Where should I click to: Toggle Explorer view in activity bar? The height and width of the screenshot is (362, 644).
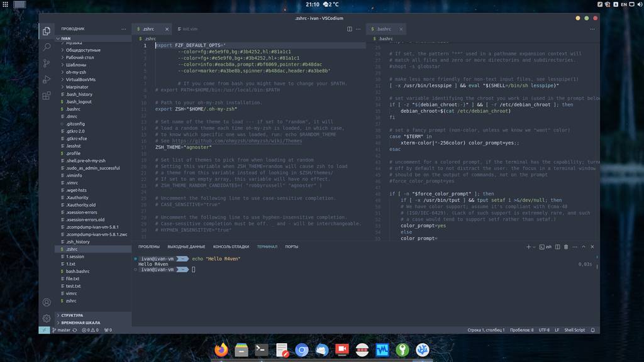pos(47,31)
